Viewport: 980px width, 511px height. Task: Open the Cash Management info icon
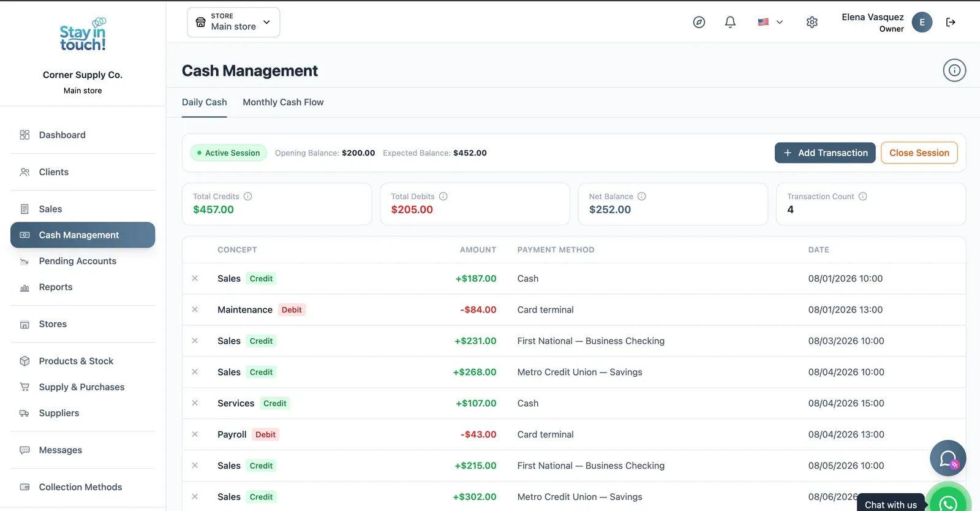coord(954,70)
